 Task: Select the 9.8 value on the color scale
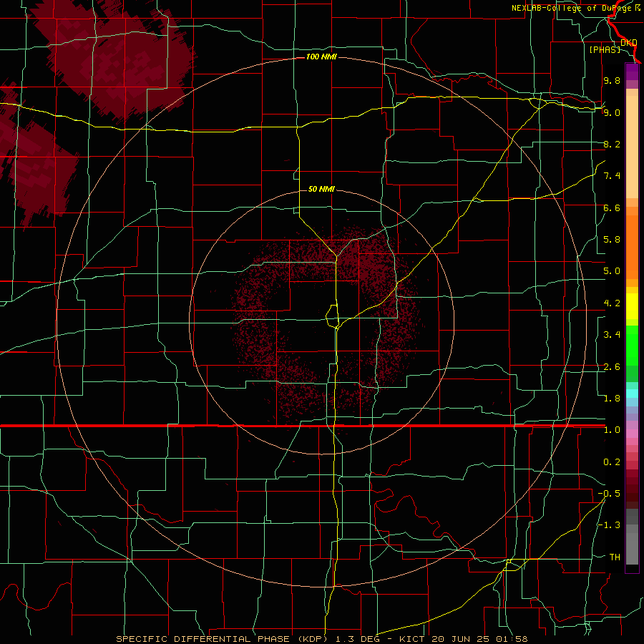[612, 80]
